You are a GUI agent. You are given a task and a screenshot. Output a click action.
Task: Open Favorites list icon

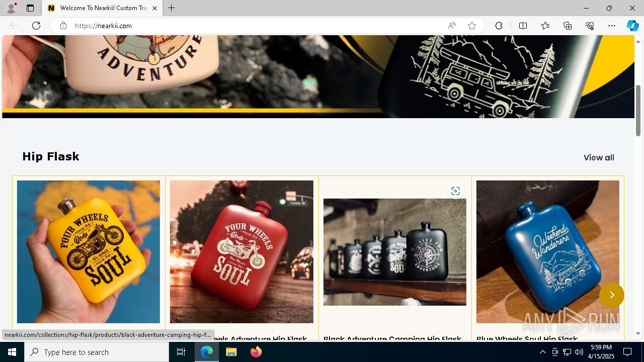pyautogui.click(x=545, y=26)
